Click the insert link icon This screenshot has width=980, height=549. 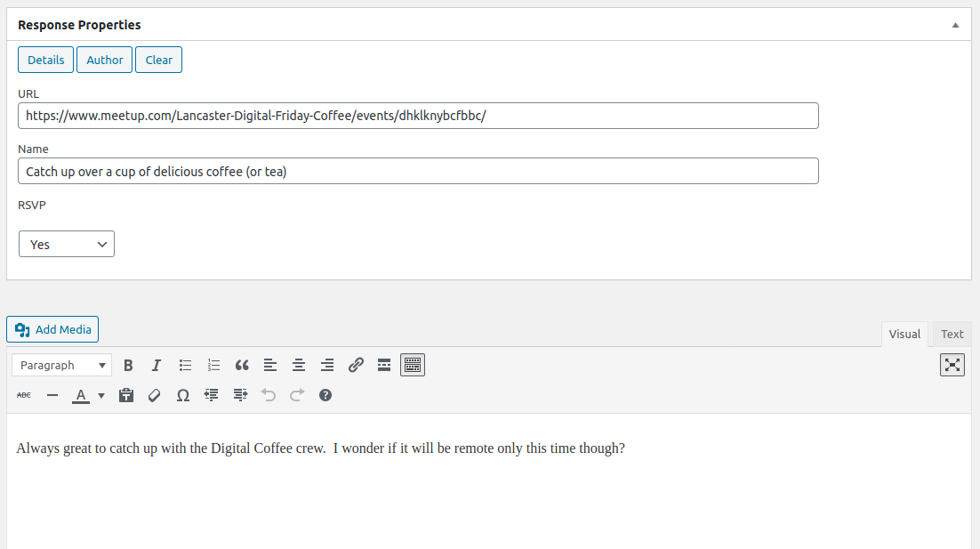pos(356,365)
